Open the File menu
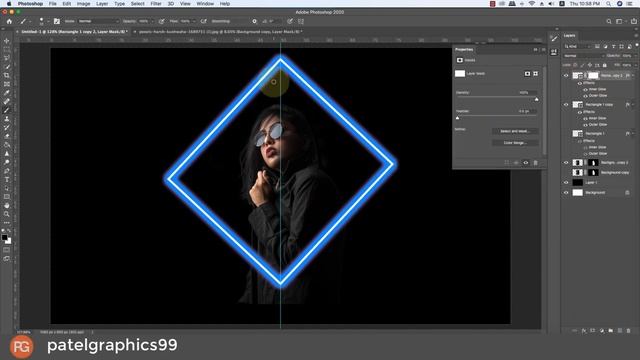The height and width of the screenshot is (360, 640). click(x=53, y=4)
